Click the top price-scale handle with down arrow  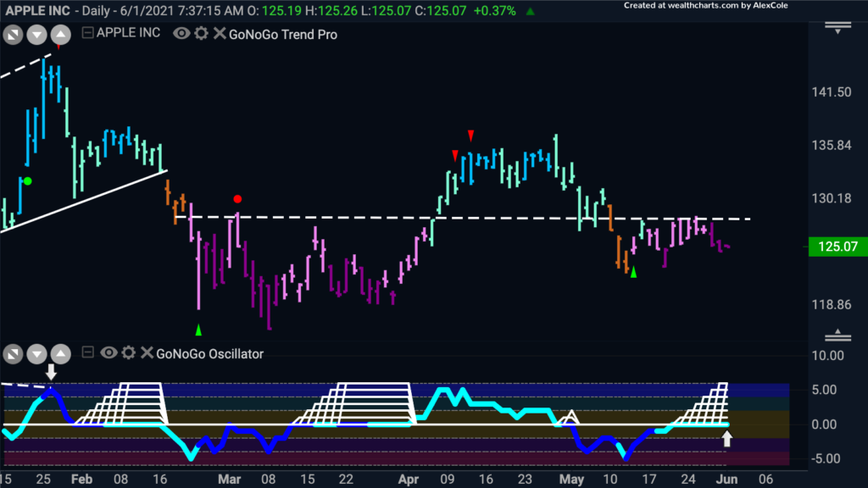click(x=837, y=28)
